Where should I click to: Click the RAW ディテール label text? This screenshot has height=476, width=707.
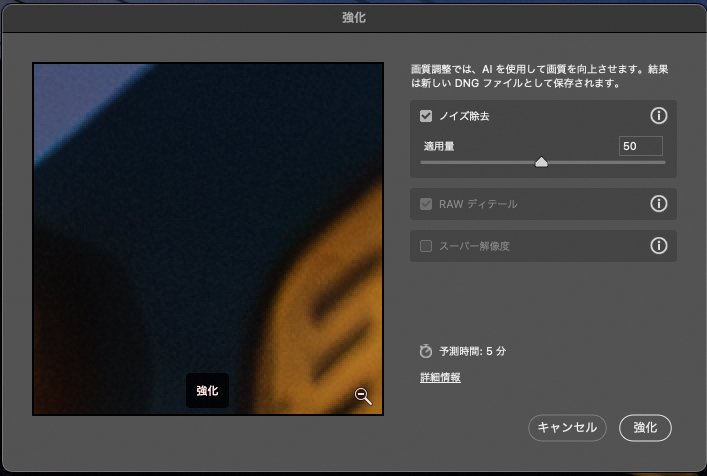click(478, 204)
